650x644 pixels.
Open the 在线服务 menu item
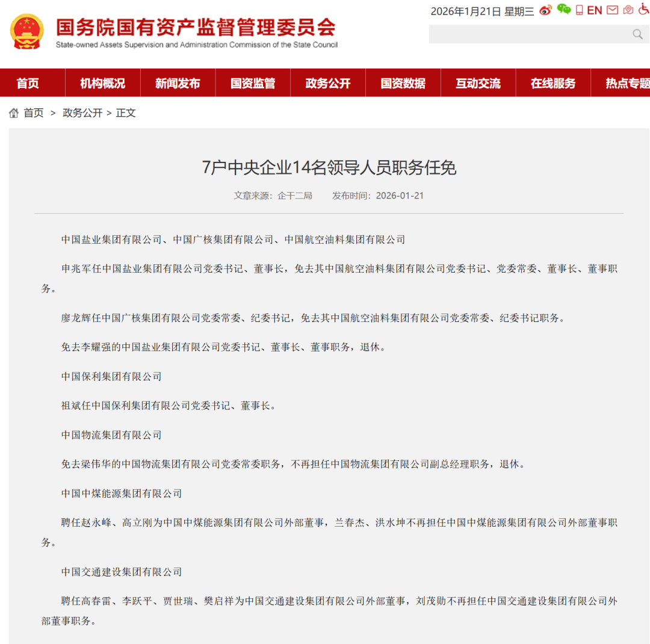click(552, 82)
